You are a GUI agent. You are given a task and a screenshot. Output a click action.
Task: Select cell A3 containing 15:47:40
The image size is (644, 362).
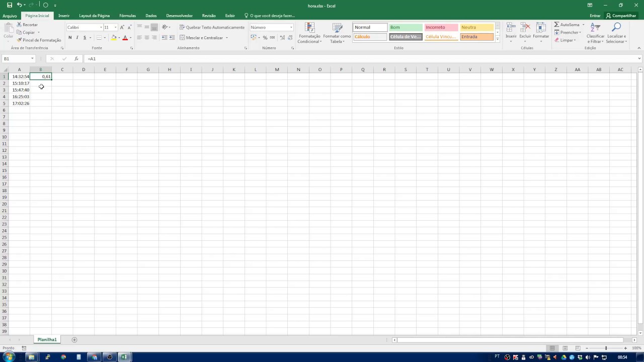pos(19,90)
